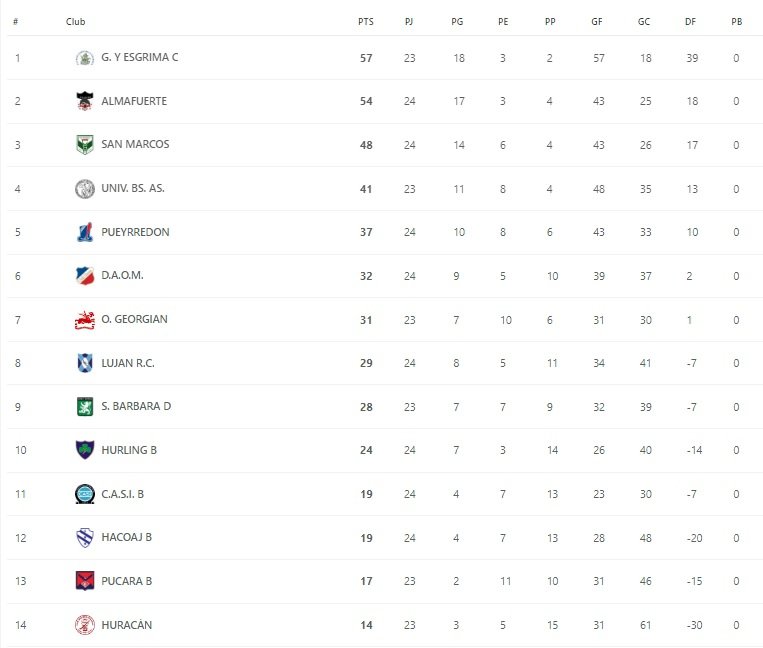Click the Club column header
The image size is (763, 648).
pos(75,21)
